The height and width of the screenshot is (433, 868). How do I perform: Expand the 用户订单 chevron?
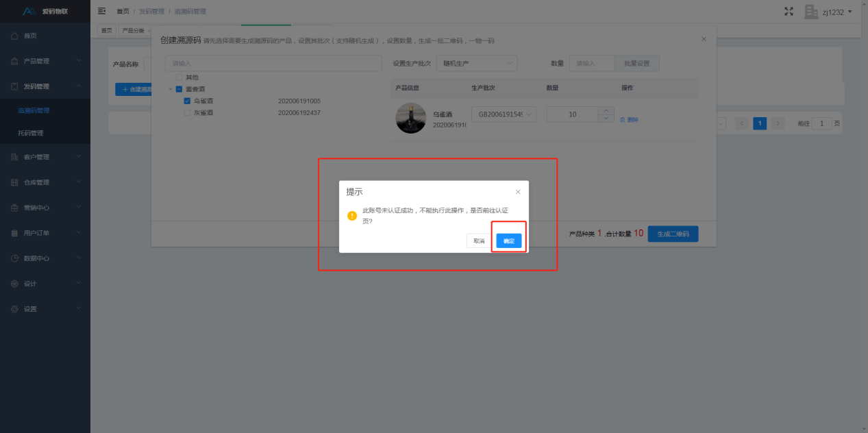click(79, 232)
